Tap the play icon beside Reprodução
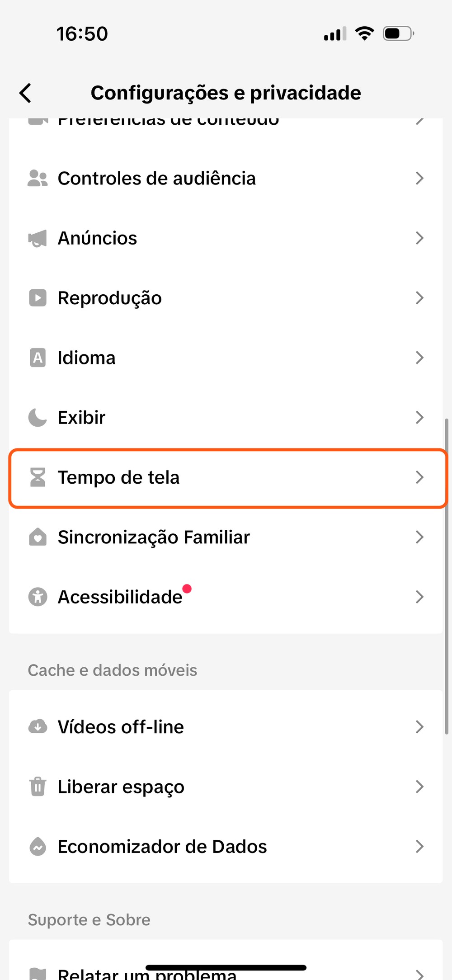The height and width of the screenshot is (980, 452). [x=38, y=298]
